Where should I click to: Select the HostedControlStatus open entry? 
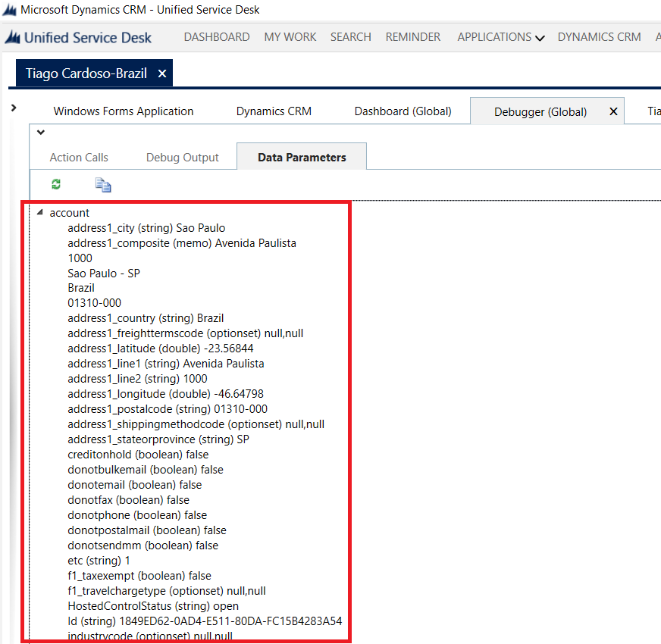tap(153, 606)
